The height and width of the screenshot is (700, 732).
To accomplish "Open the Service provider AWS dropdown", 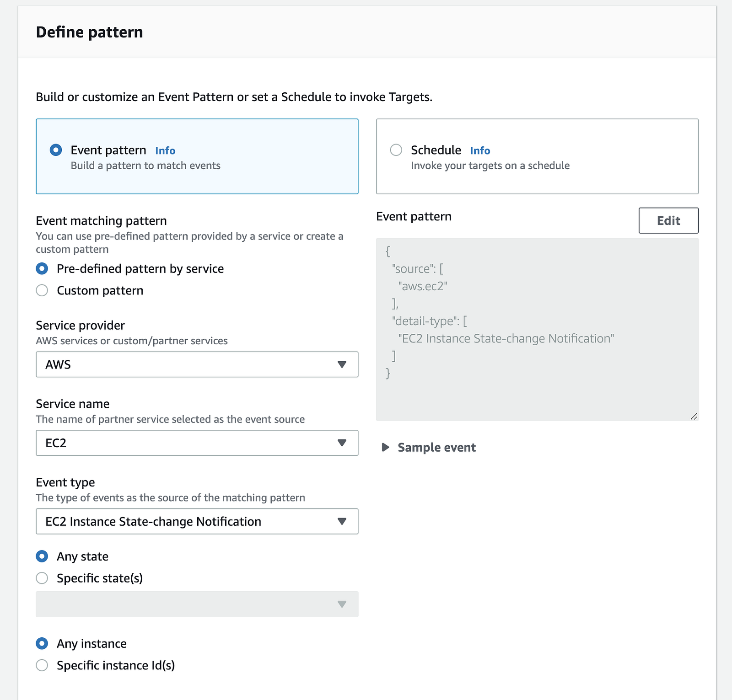I will click(197, 364).
